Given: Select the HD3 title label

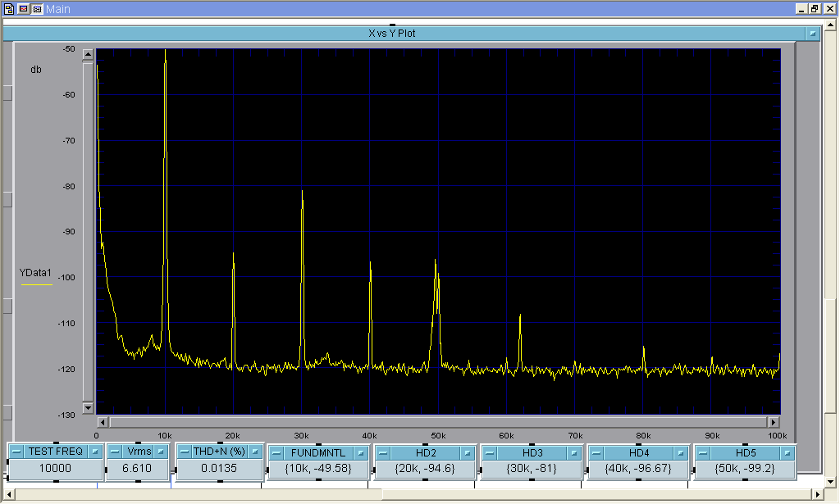Looking at the screenshot, I should pyautogui.click(x=532, y=453).
